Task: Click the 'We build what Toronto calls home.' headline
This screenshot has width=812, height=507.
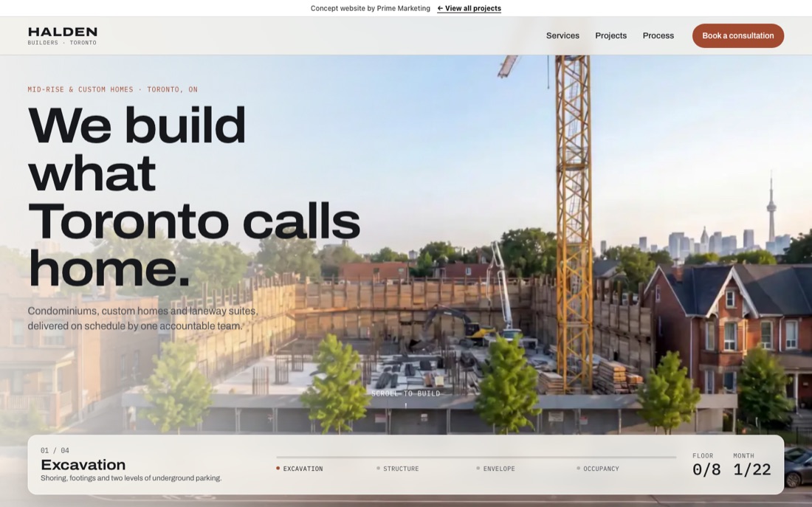Action: [193, 196]
